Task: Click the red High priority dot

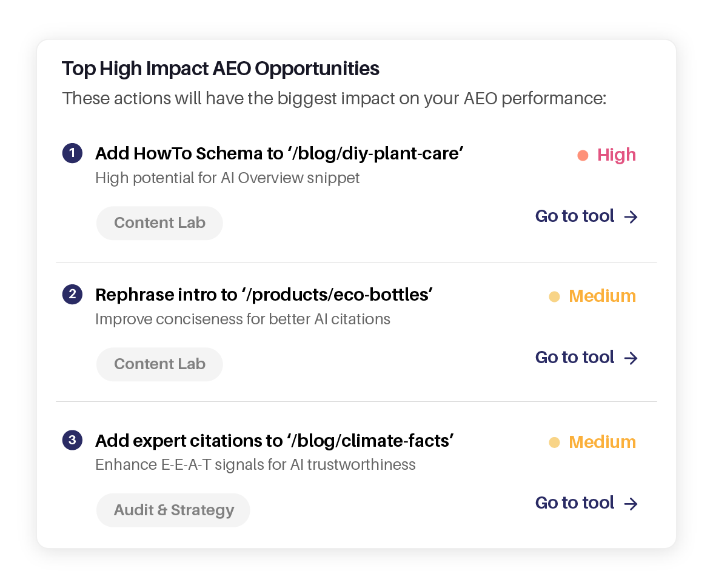Action: [x=583, y=155]
